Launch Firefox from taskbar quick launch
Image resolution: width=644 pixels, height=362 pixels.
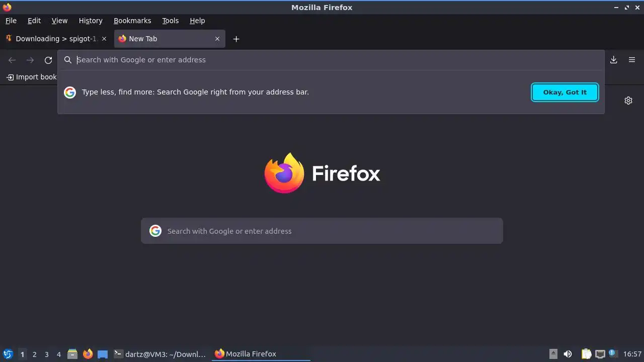coord(88,354)
